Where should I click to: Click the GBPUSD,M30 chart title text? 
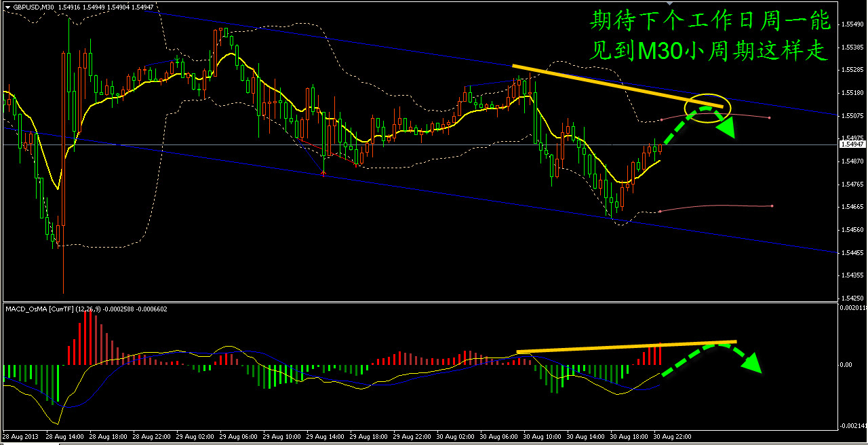click(33, 7)
